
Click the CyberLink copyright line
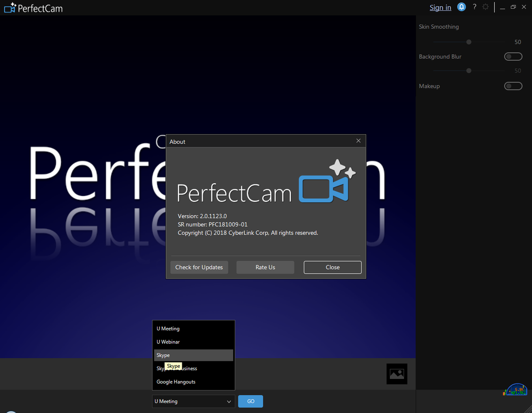click(248, 233)
